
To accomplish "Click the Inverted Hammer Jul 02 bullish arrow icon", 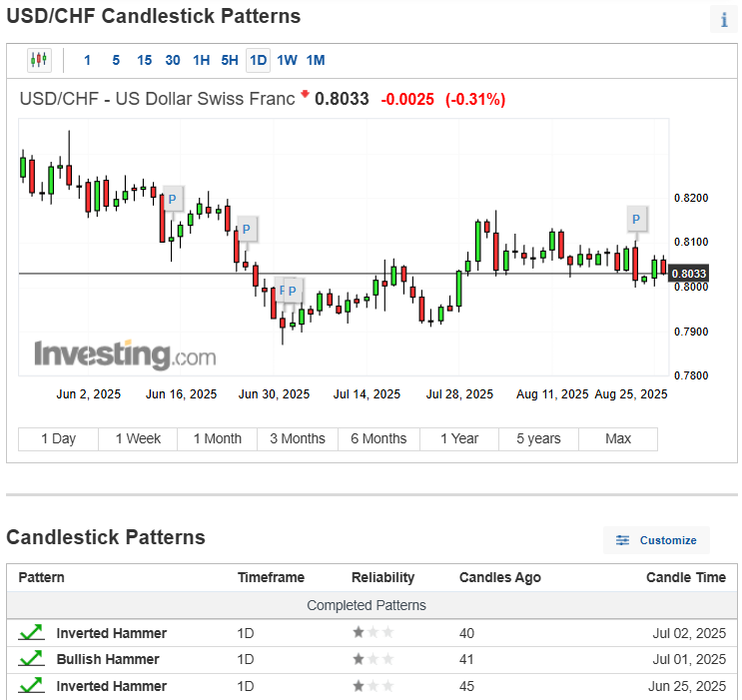I will click(x=31, y=633).
